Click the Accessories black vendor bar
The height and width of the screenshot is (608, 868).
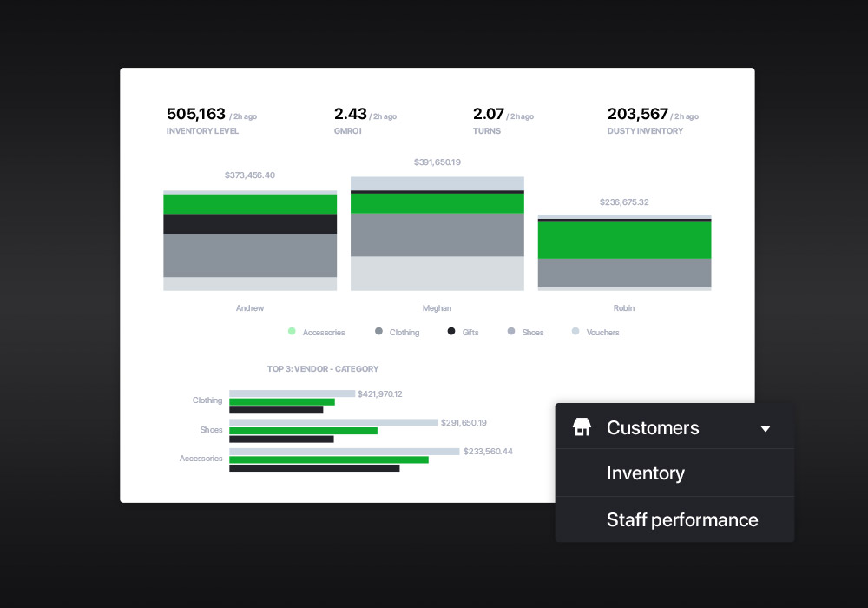tap(314, 468)
